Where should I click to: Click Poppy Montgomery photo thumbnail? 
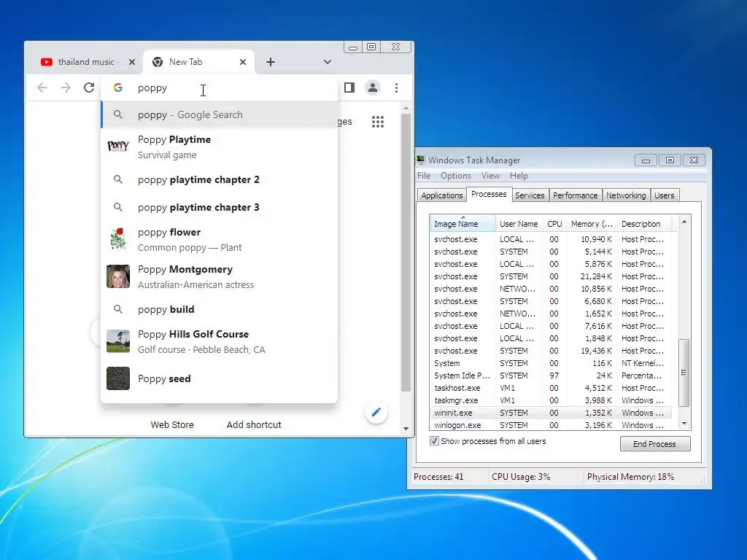coord(118,276)
